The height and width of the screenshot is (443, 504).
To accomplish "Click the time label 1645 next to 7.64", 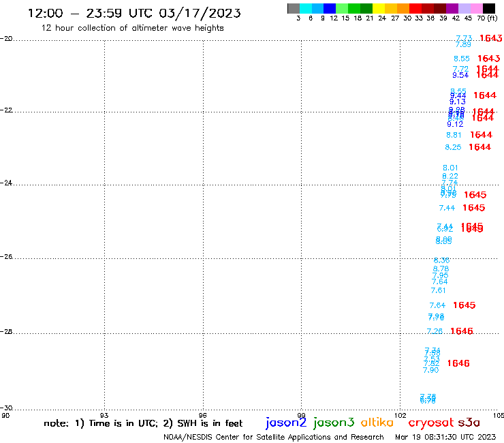I will tap(464, 305).
